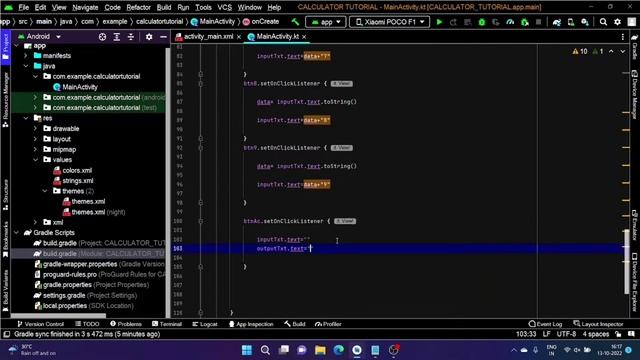Viewport: 640px width, 360px height.
Task: Open the app run configuration dropdown
Action: (x=326, y=22)
